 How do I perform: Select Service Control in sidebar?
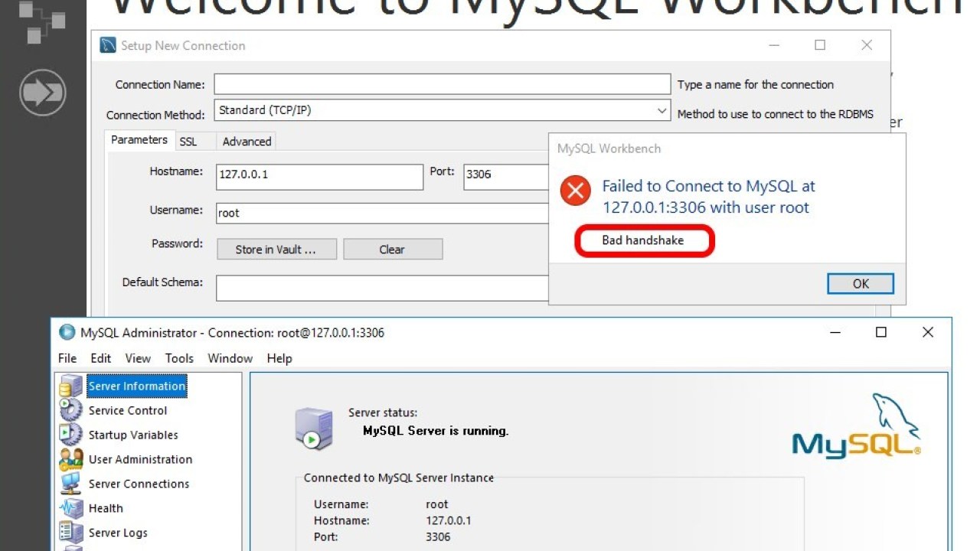pyautogui.click(x=127, y=410)
